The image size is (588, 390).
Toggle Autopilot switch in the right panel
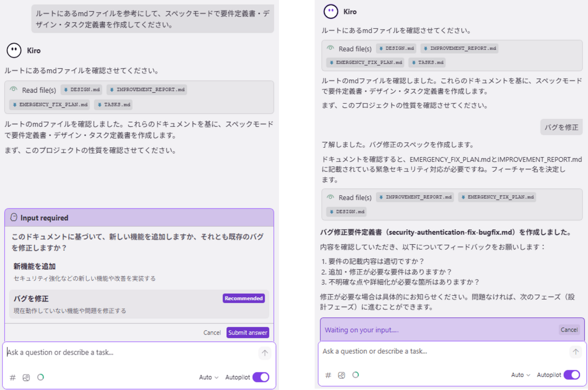[571, 375]
